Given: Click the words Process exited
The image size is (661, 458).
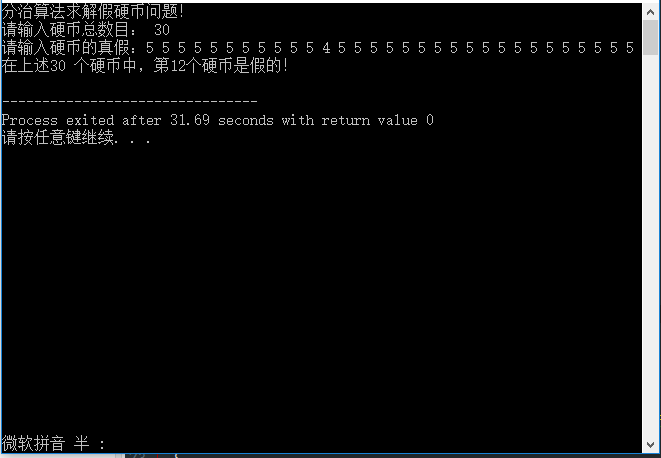Looking at the screenshot, I should (x=58, y=120).
